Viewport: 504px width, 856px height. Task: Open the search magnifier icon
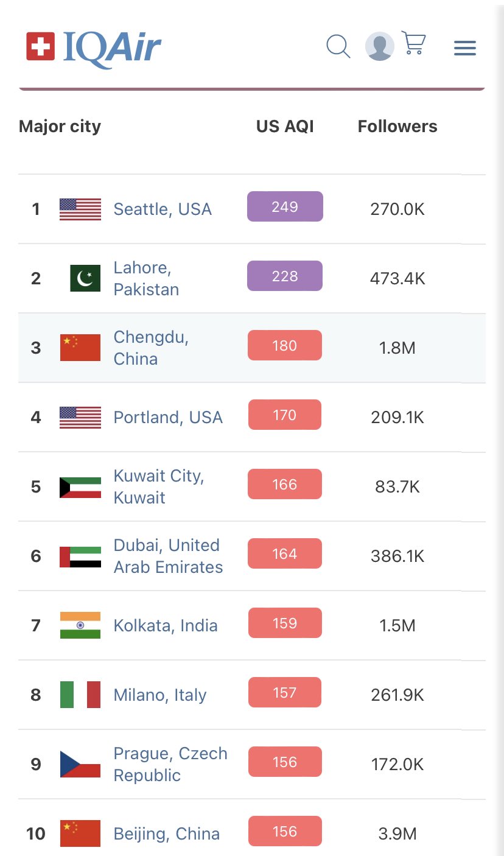pos(338,46)
